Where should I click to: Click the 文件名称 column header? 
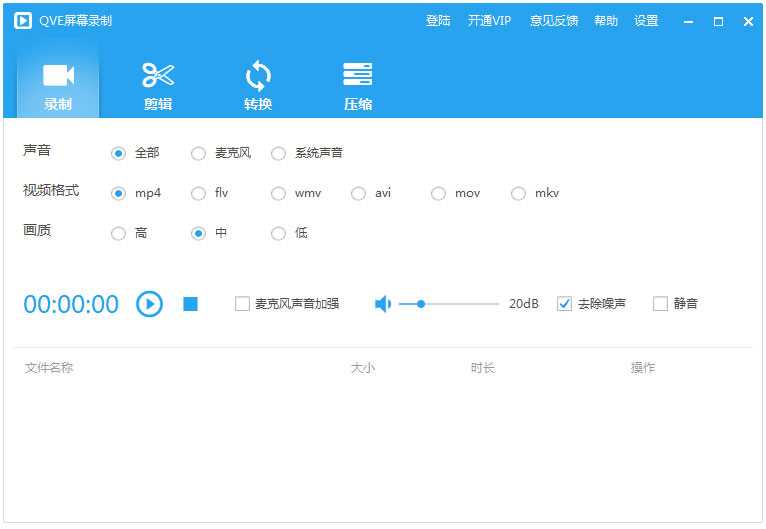click(49, 367)
